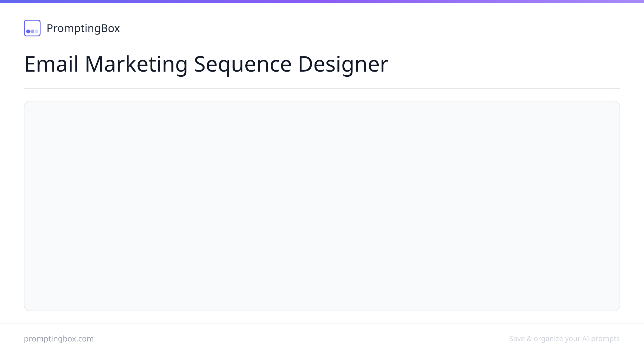
Task: Click the middle dot in the logo
Action: click(32, 31)
